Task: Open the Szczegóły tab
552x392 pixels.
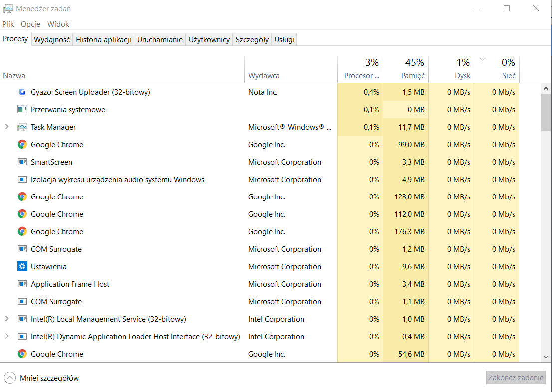Action: [252, 40]
